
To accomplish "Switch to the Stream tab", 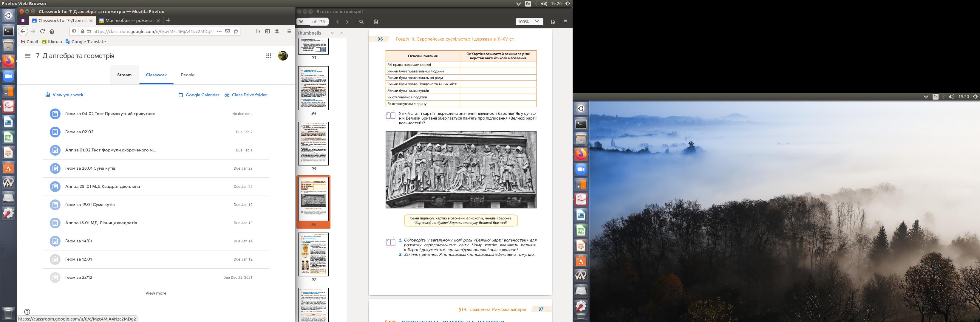I will [x=124, y=75].
